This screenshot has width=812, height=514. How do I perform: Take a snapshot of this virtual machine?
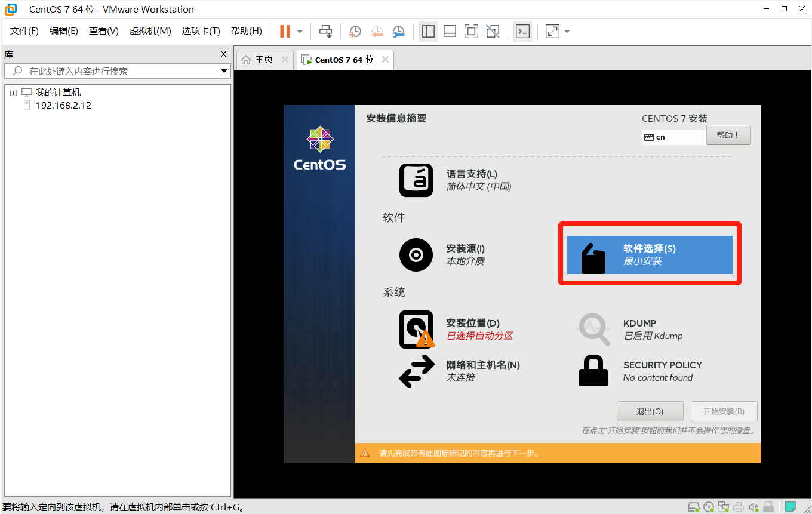point(355,31)
